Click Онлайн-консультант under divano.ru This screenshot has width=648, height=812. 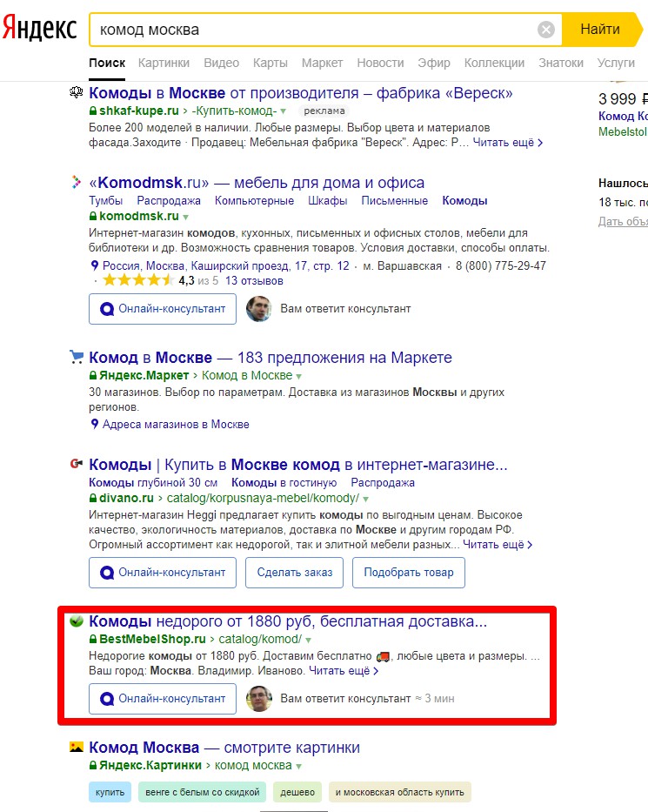pyautogui.click(x=163, y=573)
